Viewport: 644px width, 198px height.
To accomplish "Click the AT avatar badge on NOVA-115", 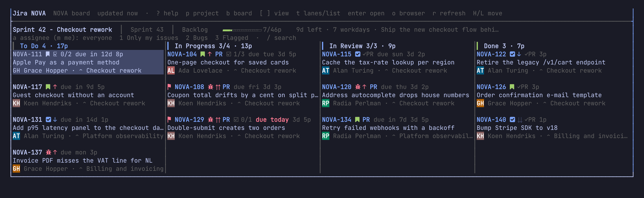I will pos(325,71).
